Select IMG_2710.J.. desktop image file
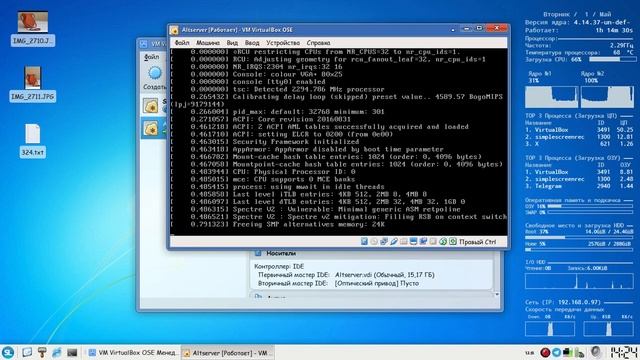 pos(33,28)
